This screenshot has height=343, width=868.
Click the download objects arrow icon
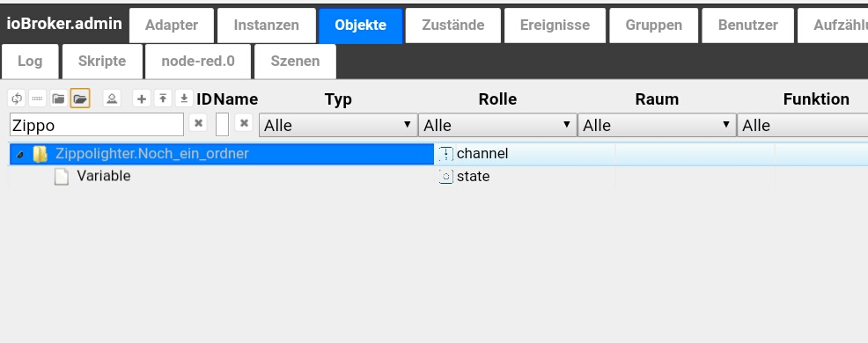tap(184, 99)
